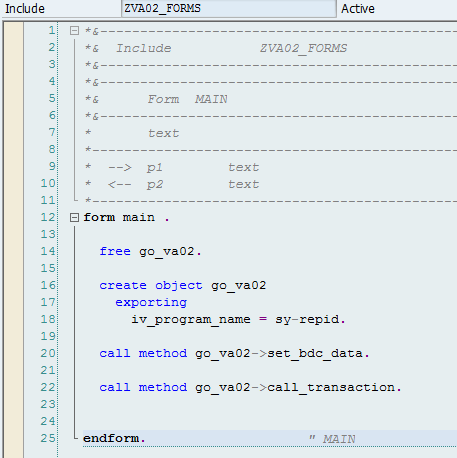Click the 'endform.' statement
The height and width of the screenshot is (458, 457).
tap(114, 438)
